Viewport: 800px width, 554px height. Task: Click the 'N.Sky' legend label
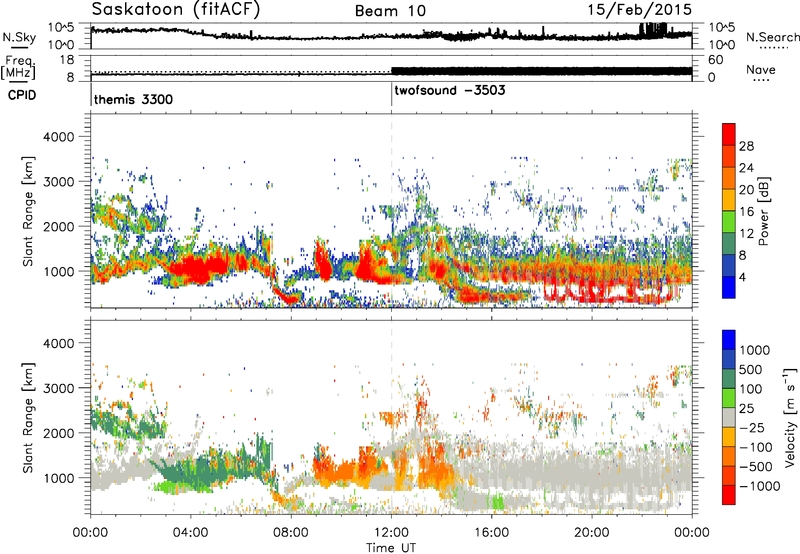(x=19, y=37)
